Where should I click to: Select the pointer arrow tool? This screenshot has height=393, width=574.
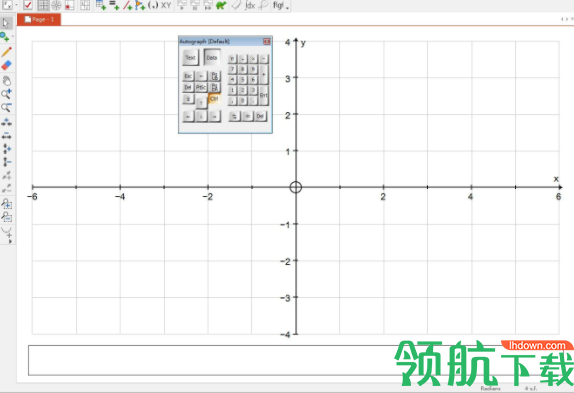point(6,23)
